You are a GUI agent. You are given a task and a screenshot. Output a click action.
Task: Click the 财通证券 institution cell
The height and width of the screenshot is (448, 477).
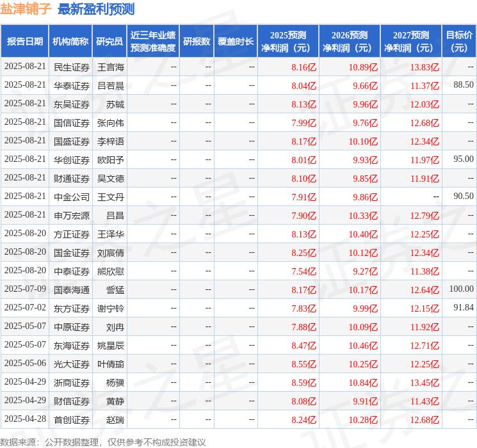point(72,179)
